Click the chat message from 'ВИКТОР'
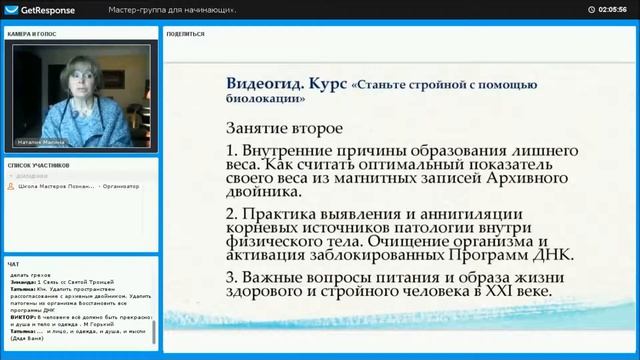This screenshot has height=360, width=640. point(81,321)
